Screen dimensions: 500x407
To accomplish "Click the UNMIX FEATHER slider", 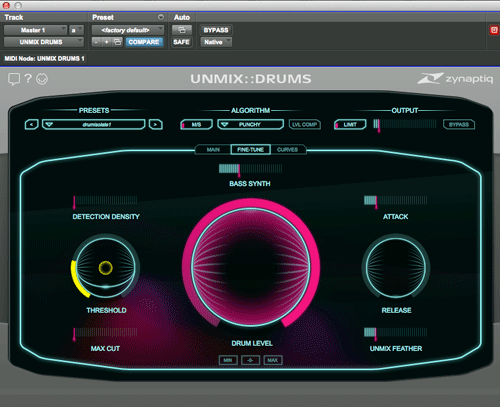I will [x=395, y=333].
